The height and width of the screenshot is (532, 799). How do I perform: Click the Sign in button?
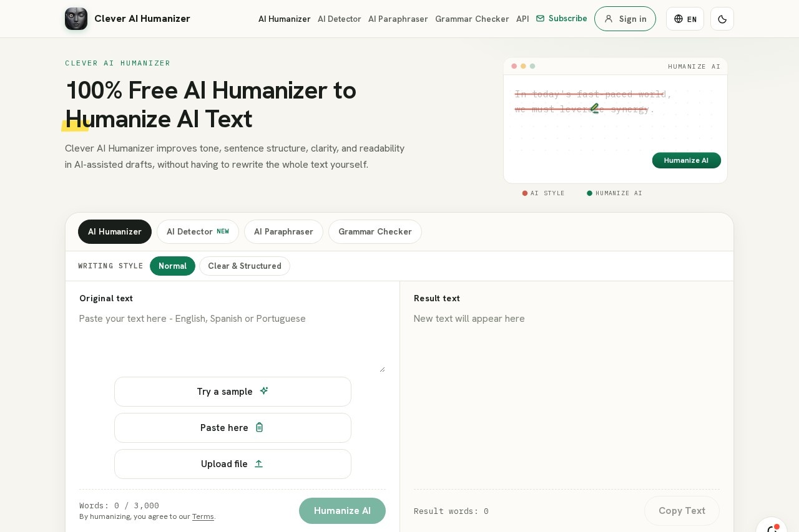[625, 19]
